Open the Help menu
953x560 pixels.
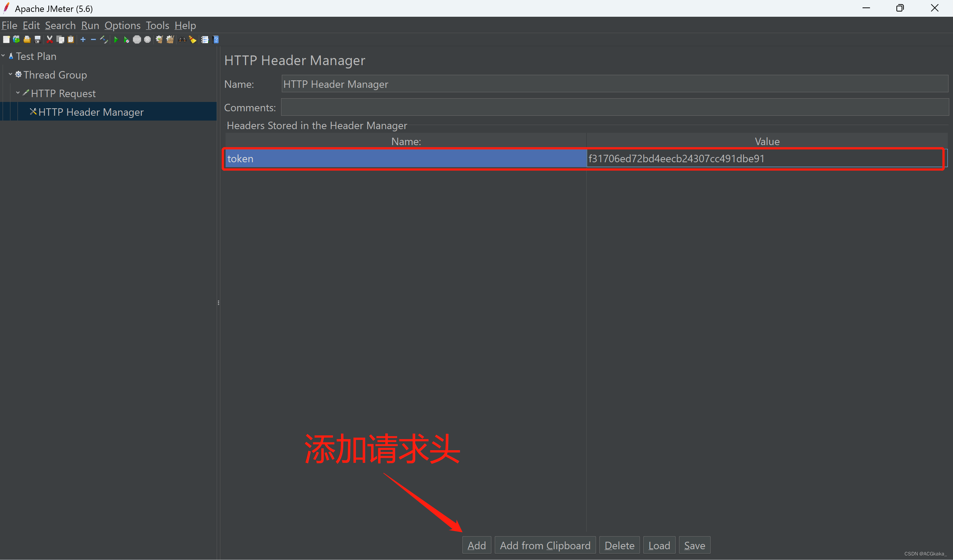click(x=185, y=25)
